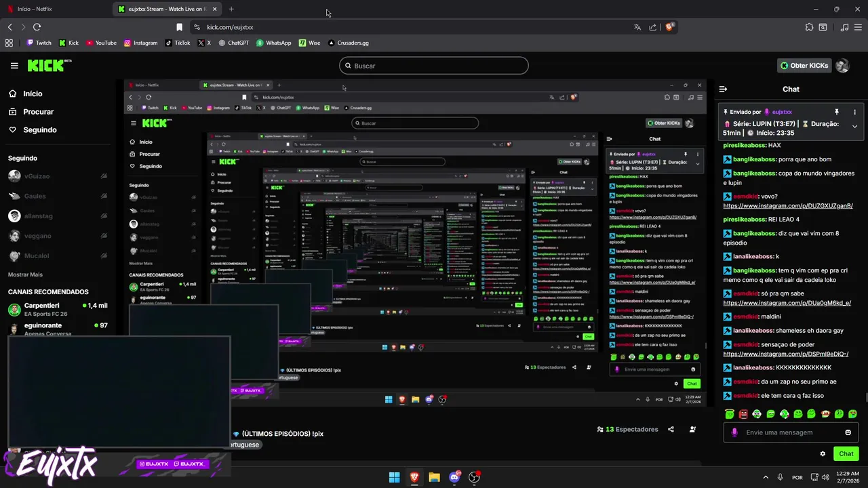Viewport: 868px width, 488px height.
Task: Open the pinned message three-dot menu
Action: (x=854, y=112)
